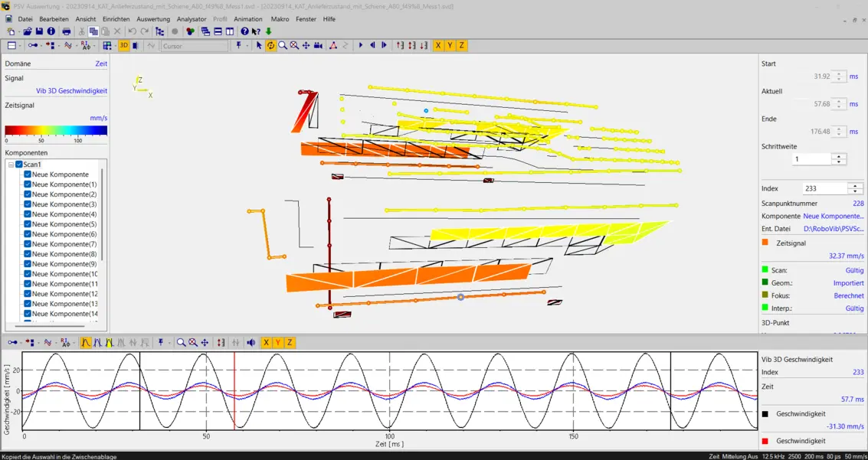The image size is (868, 460).
Task: Open the Cursor dropdown in the toolbar
Action: point(195,46)
